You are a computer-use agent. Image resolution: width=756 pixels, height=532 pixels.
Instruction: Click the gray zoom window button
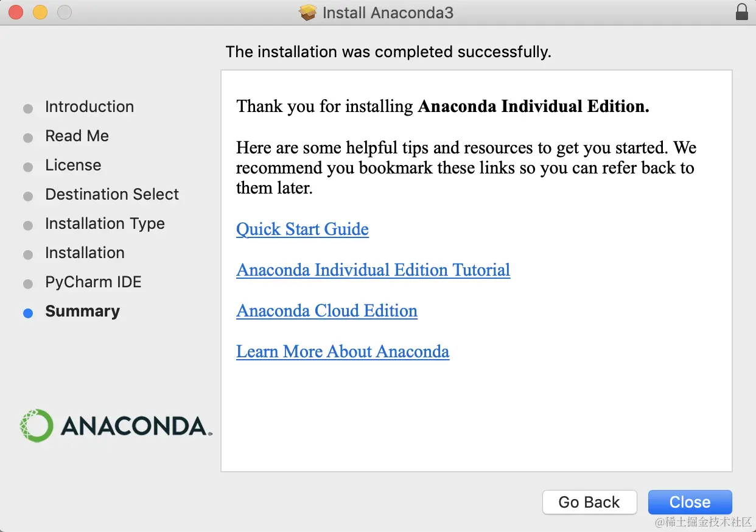[x=64, y=12]
